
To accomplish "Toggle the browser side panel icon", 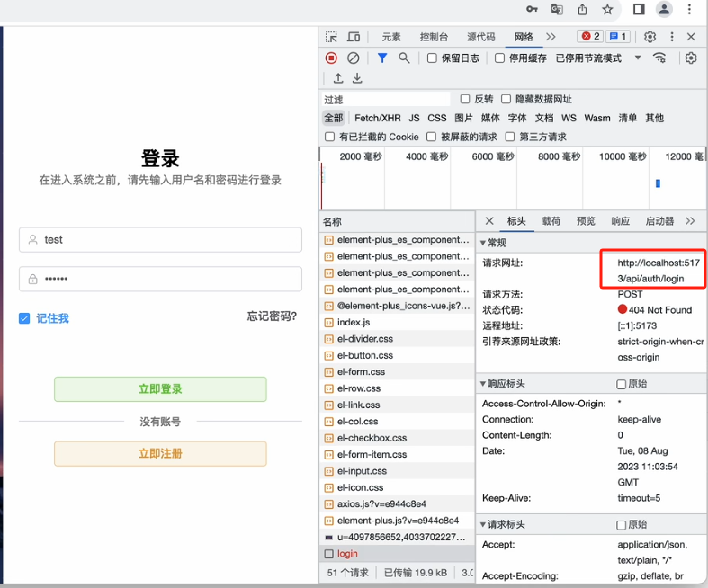I will tap(639, 9).
